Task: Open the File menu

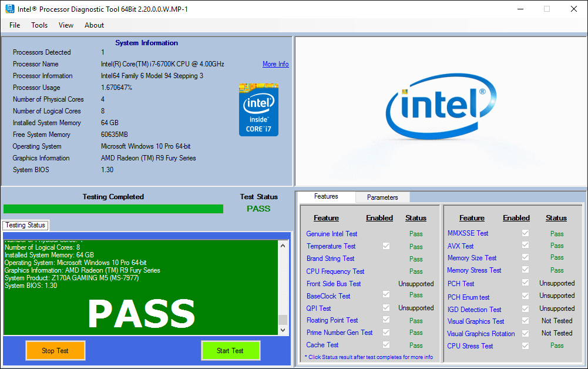Action: [x=15, y=25]
